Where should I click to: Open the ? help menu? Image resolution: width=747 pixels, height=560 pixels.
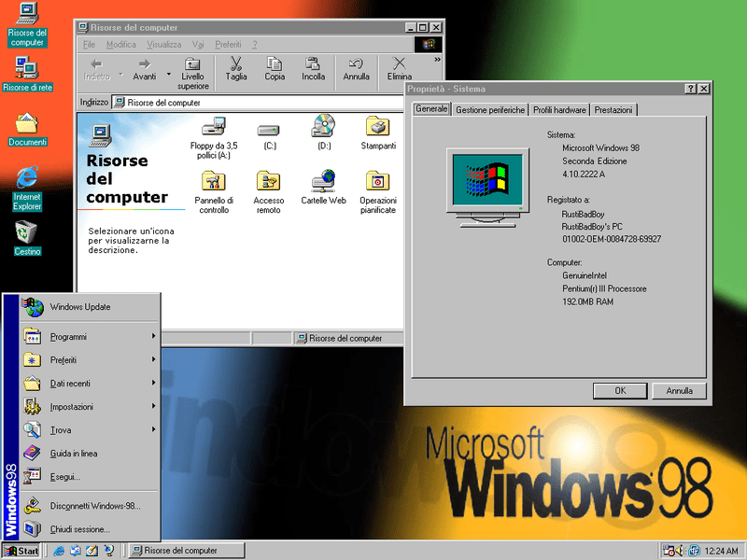coord(255,44)
